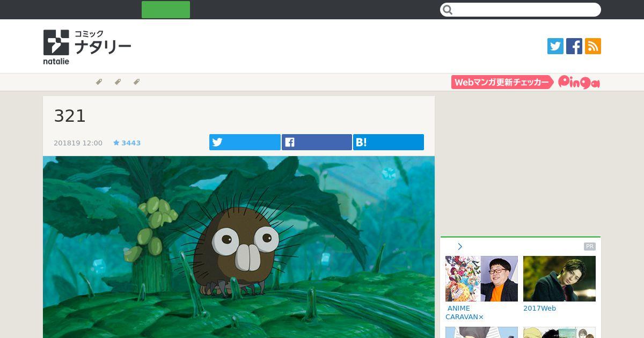This screenshot has width=644, height=338.
Task: Click the article title 321
Action: pyautogui.click(x=70, y=116)
